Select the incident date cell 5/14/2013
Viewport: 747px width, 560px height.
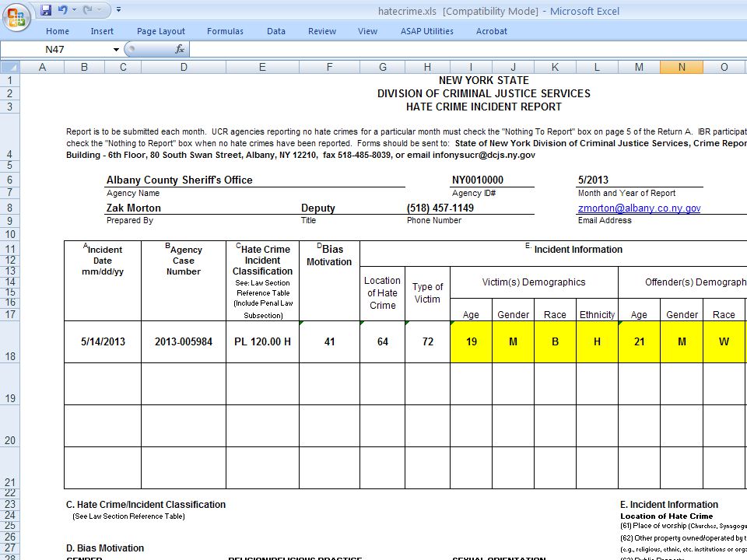coord(103,342)
